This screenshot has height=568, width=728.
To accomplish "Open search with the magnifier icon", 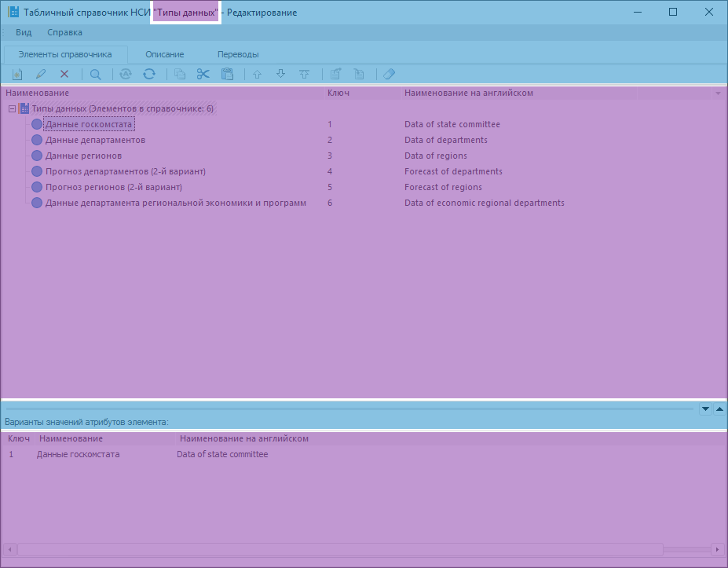I will [95, 74].
